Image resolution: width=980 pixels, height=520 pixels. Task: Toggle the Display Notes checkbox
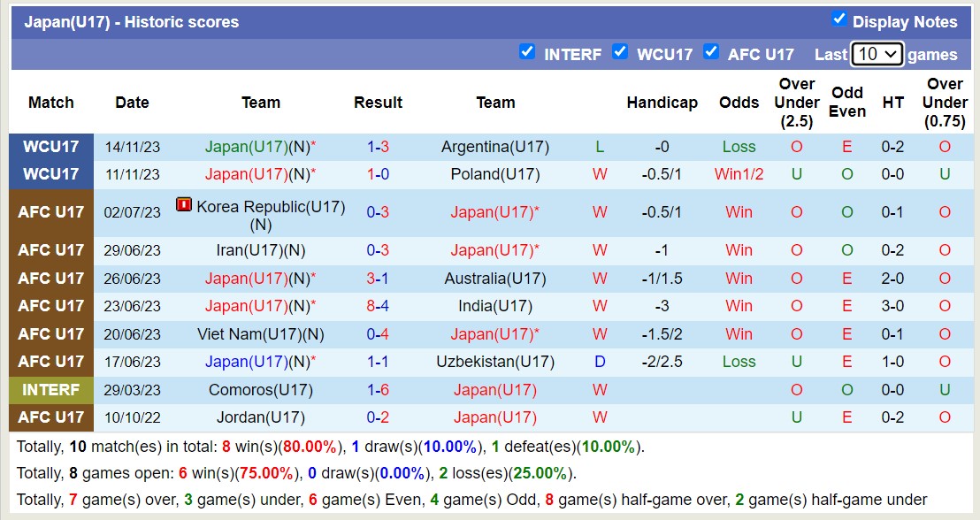tap(839, 19)
